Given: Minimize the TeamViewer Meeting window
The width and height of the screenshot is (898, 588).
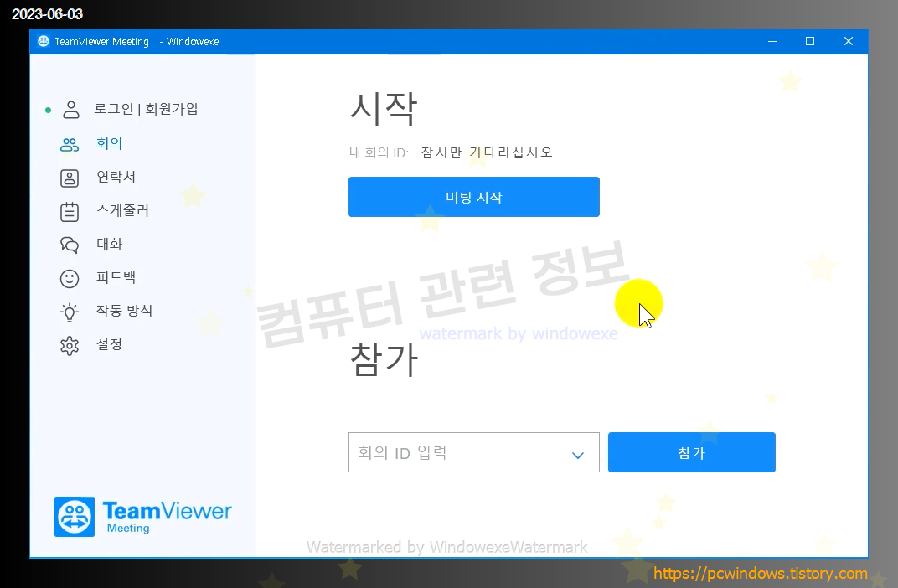Looking at the screenshot, I should click(x=772, y=41).
